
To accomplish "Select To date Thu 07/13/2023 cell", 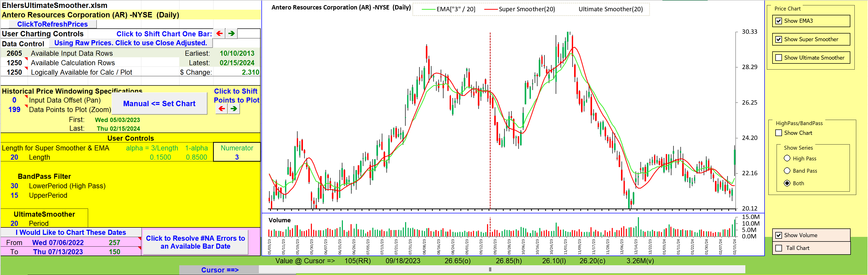I will 58,252.
